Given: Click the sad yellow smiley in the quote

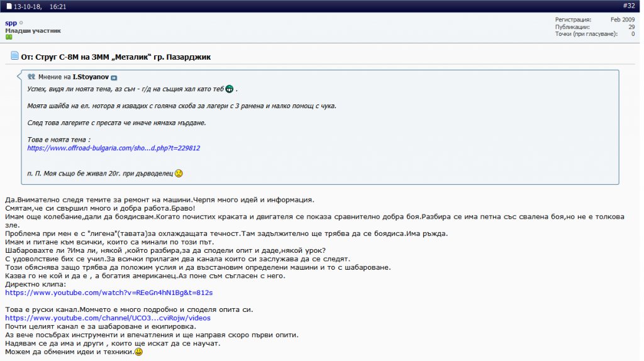Looking at the screenshot, I should (179, 174).
